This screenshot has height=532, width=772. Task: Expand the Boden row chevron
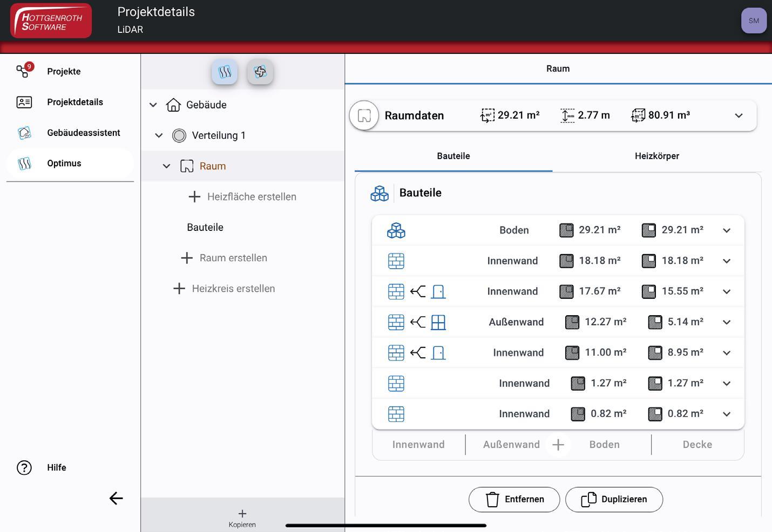tap(727, 230)
